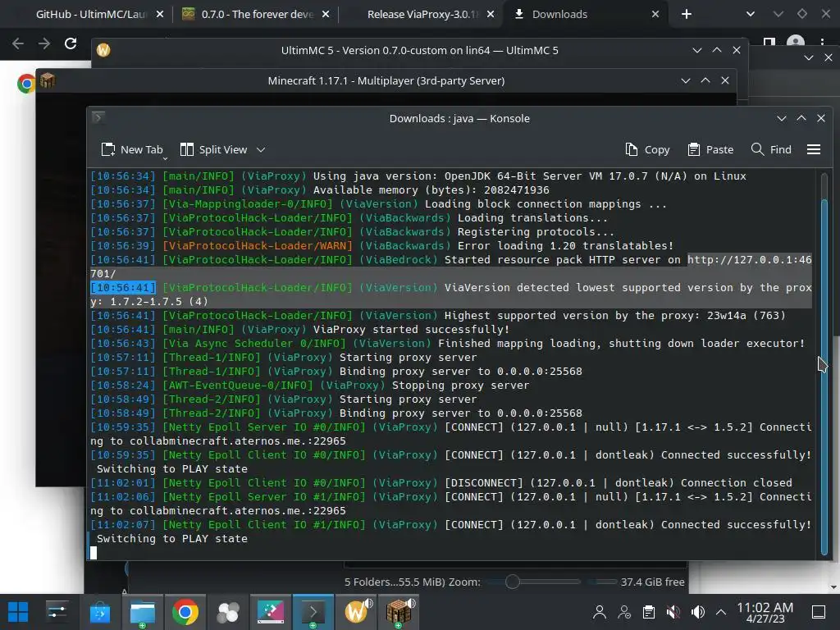Click the last 'Switching to PLAY state' line

click(172, 538)
